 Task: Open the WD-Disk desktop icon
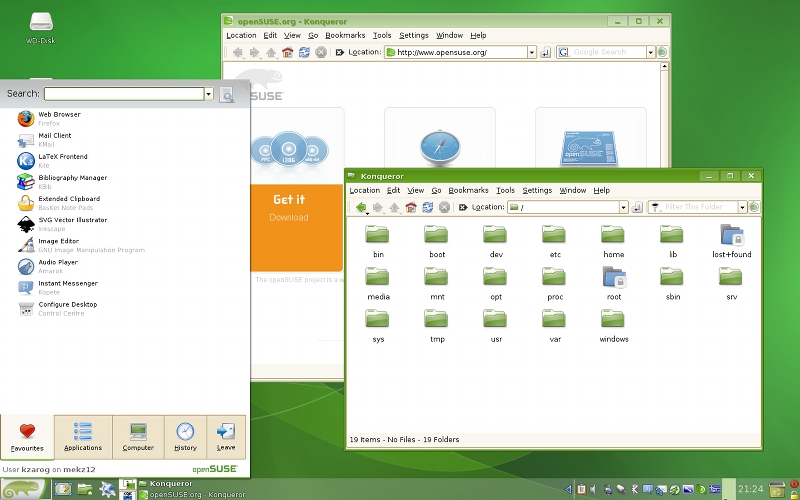[x=41, y=28]
